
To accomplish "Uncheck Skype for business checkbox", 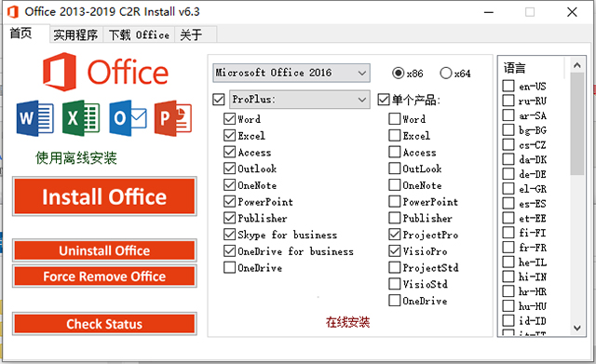I will click(230, 235).
